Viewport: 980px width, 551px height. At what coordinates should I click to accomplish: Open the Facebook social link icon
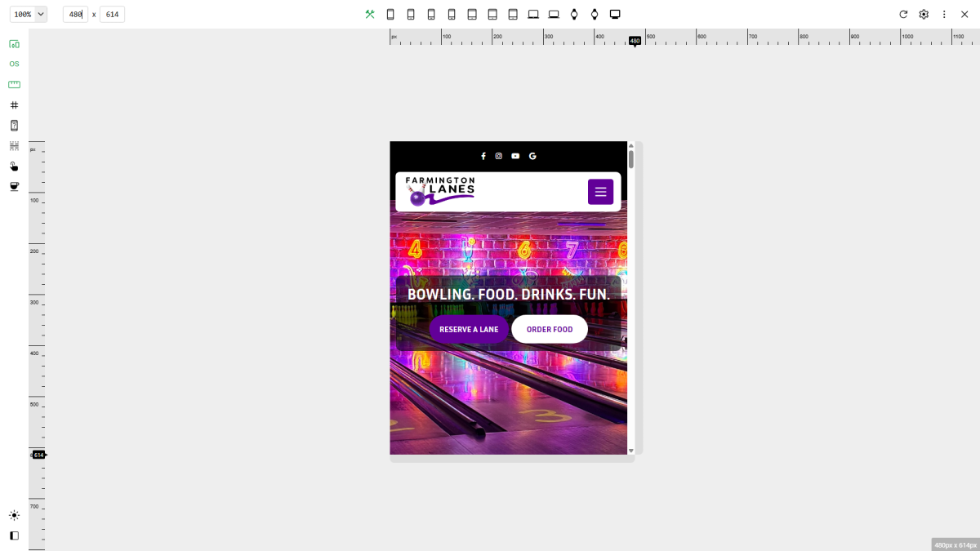pos(483,156)
